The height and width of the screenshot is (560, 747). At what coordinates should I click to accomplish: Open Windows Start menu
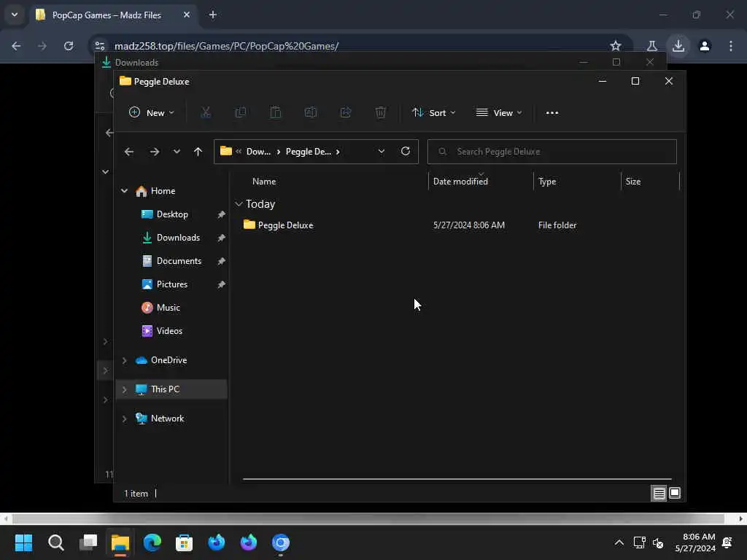coord(23,542)
